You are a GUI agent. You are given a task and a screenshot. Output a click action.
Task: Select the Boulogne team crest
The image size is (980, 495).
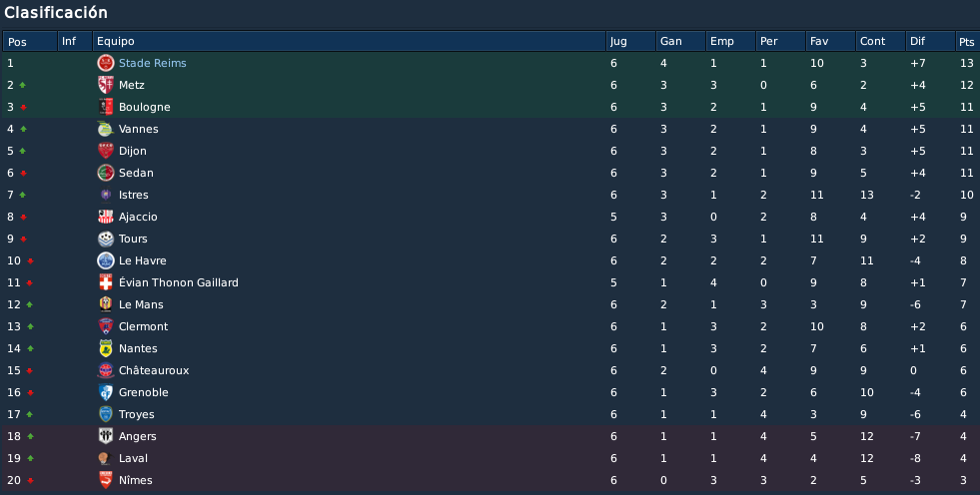click(x=106, y=107)
